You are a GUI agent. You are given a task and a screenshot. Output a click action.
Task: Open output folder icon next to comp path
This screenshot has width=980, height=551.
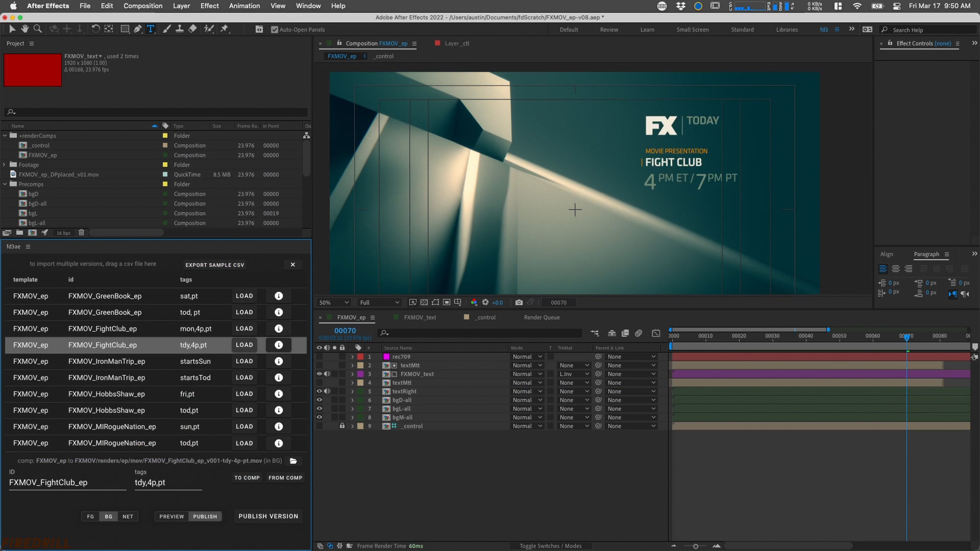(x=293, y=461)
